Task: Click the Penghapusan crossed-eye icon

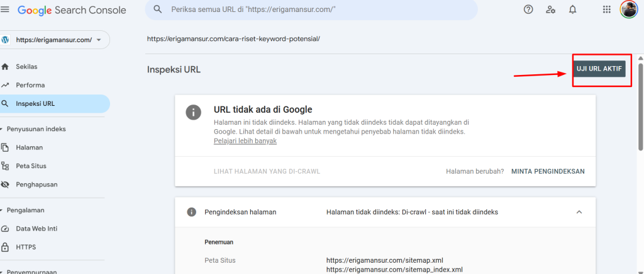Action: coord(5,185)
